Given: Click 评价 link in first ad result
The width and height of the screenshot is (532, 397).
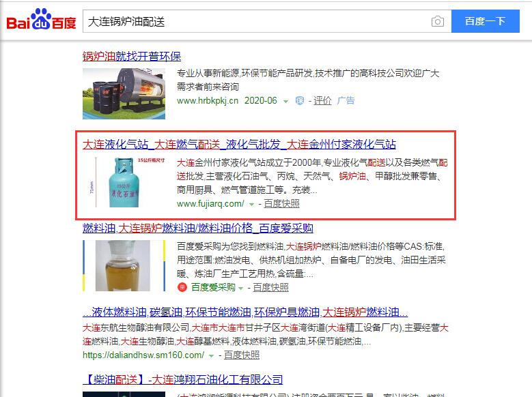Looking at the screenshot, I should click(x=322, y=101).
